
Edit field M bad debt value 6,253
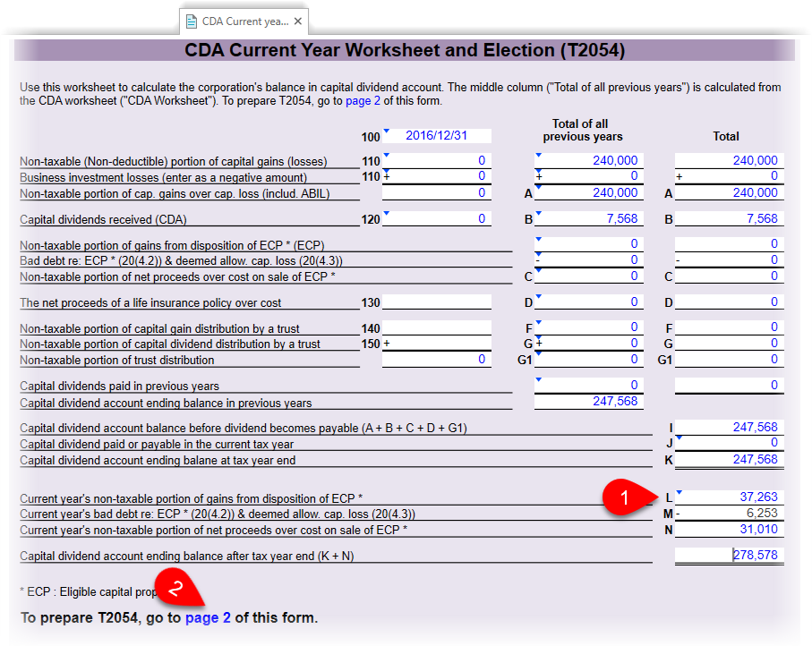coord(729,514)
